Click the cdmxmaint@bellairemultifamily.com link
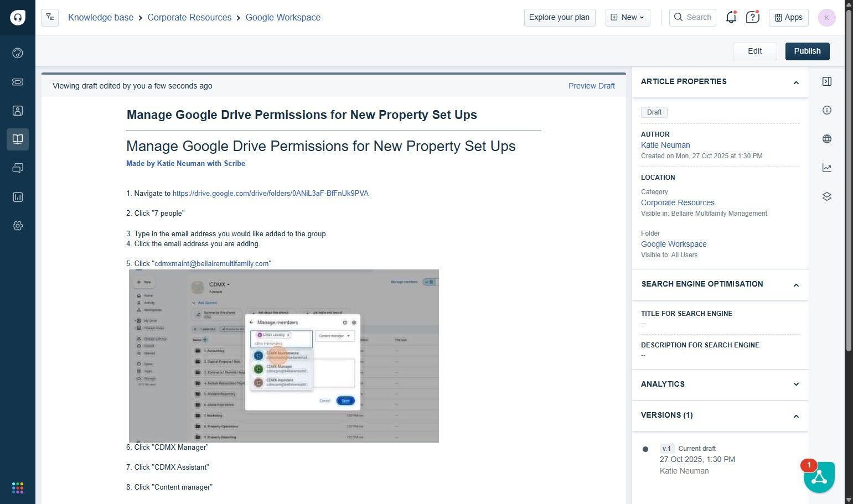Screen dimensions: 853x504 click(x=211, y=264)
